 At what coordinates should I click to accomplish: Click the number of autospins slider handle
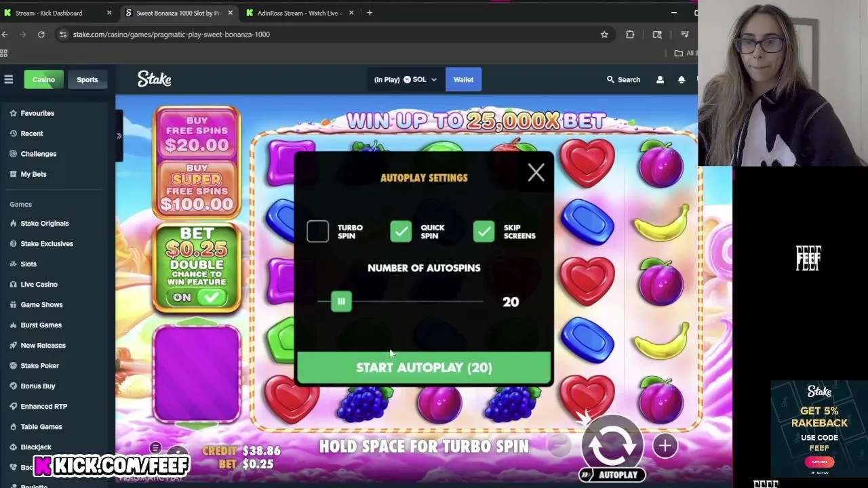tap(341, 302)
